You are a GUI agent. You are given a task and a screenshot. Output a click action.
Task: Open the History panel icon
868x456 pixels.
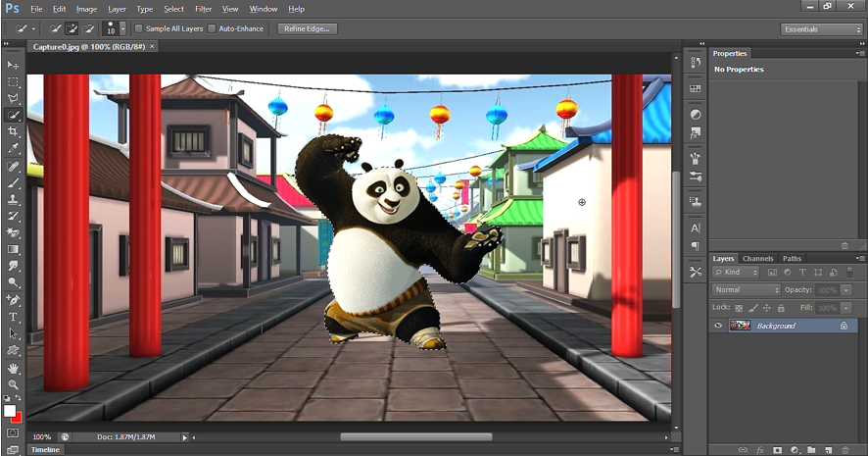pyautogui.click(x=696, y=63)
